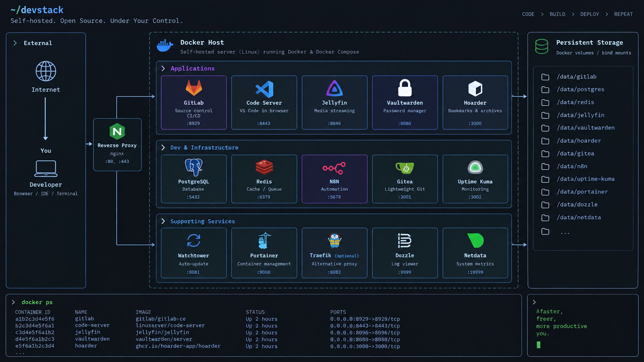The image size is (644, 362).
Task: Select the Netdata green logo
Action: point(475,241)
